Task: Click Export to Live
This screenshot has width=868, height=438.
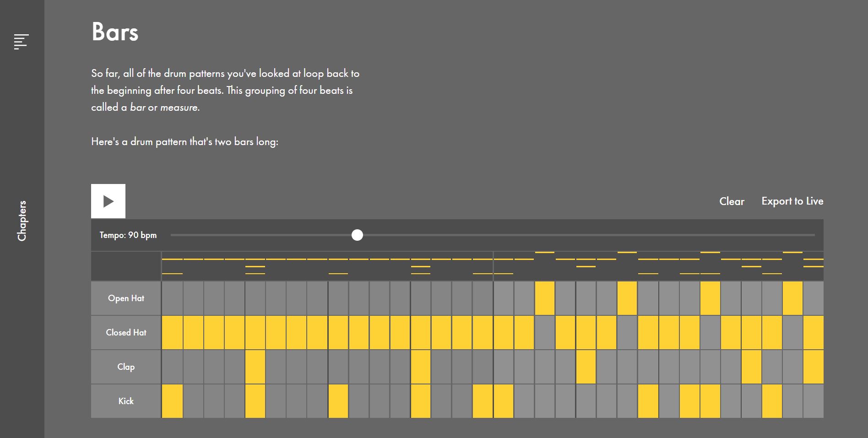Action: 792,201
